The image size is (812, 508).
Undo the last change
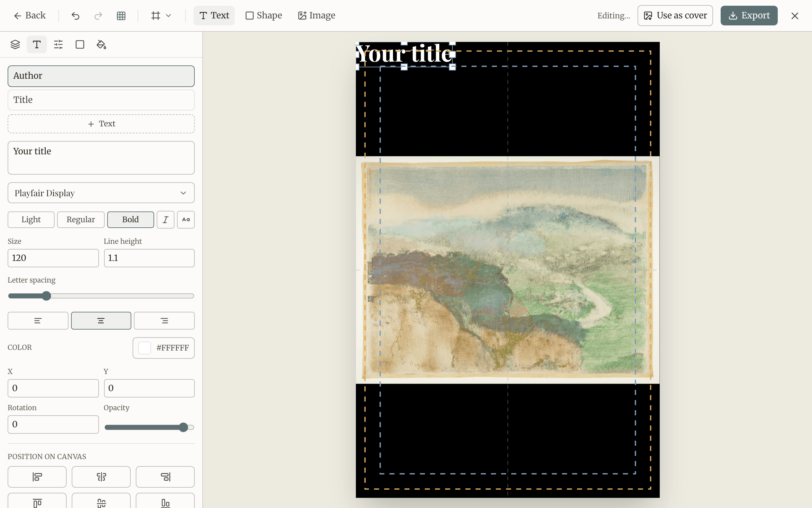(x=75, y=16)
